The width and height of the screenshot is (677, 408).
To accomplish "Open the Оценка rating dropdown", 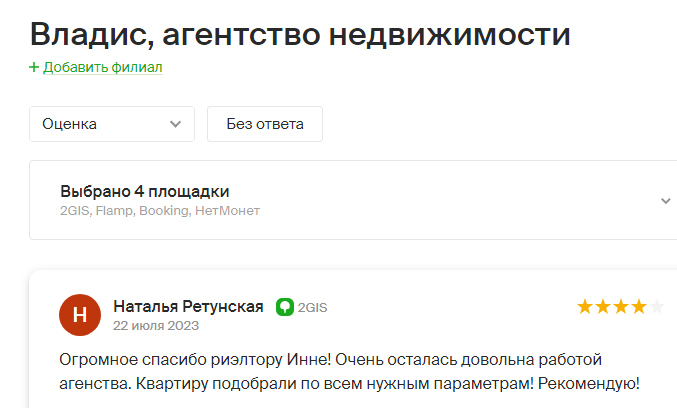I will point(112,124).
